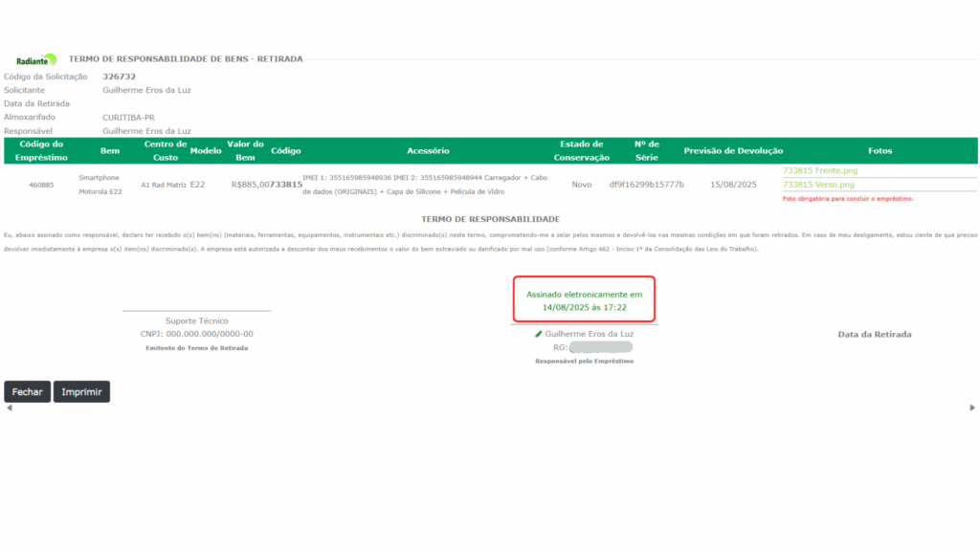Click the redacted RG field
The width and height of the screenshot is (980, 551).
click(x=600, y=347)
